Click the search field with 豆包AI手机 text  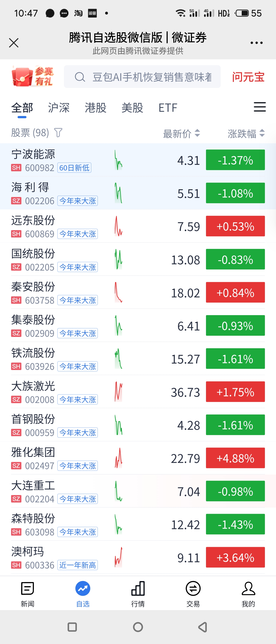point(152,77)
